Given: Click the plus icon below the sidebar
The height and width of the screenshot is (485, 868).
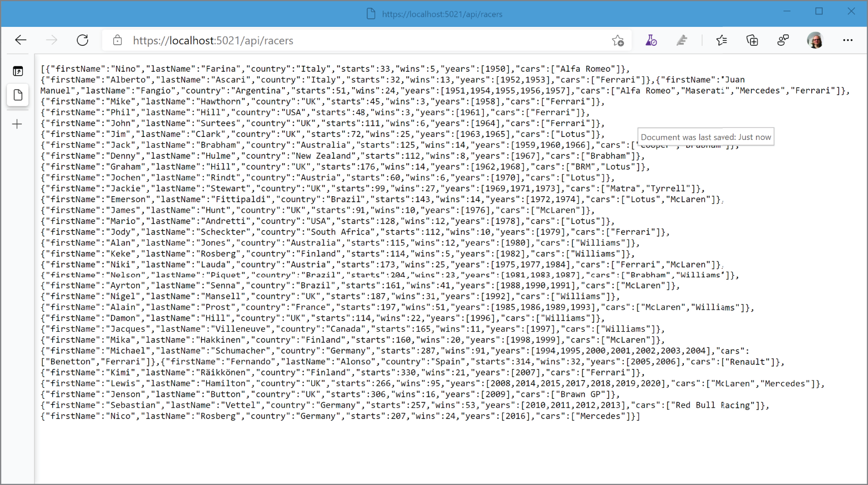Looking at the screenshot, I should [x=17, y=124].
